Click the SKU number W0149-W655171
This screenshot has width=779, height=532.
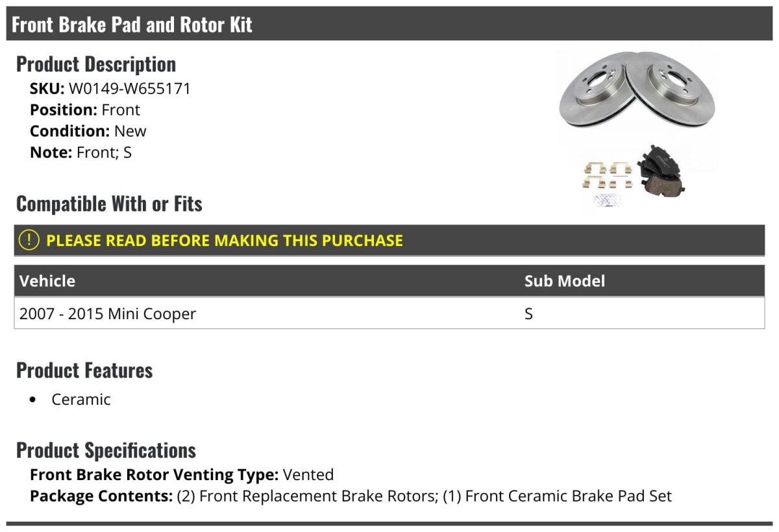click(130, 88)
